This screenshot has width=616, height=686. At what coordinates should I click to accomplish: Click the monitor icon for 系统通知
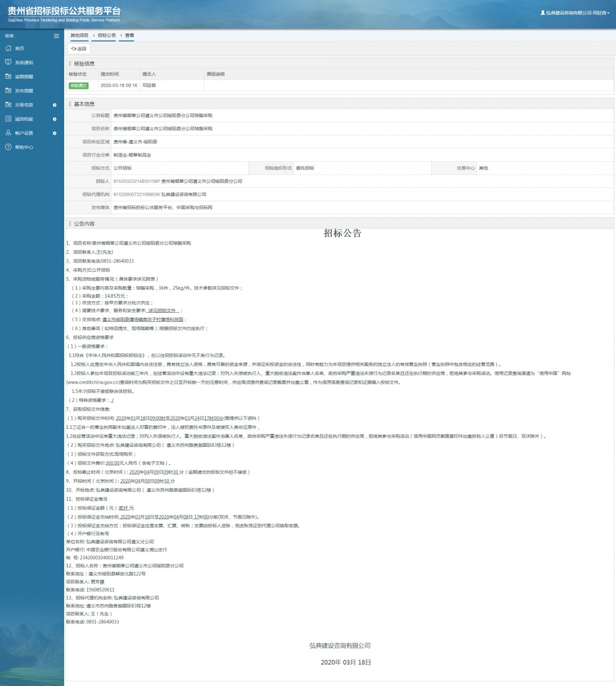click(x=8, y=62)
